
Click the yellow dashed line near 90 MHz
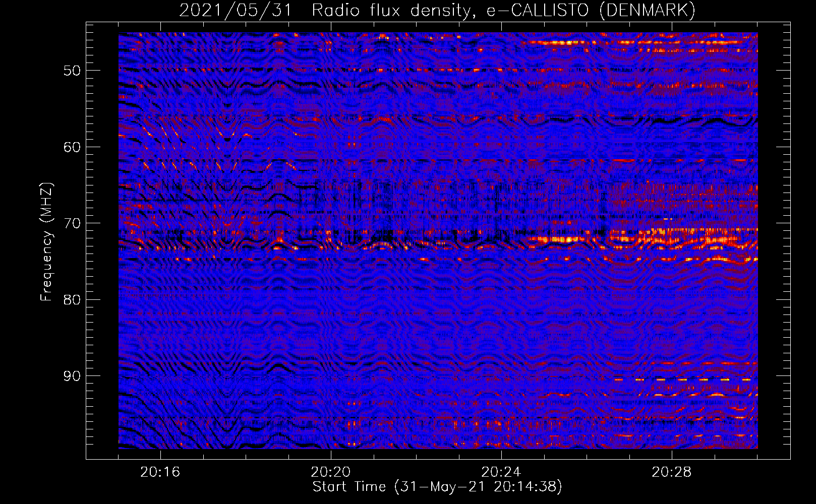[682, 379]
